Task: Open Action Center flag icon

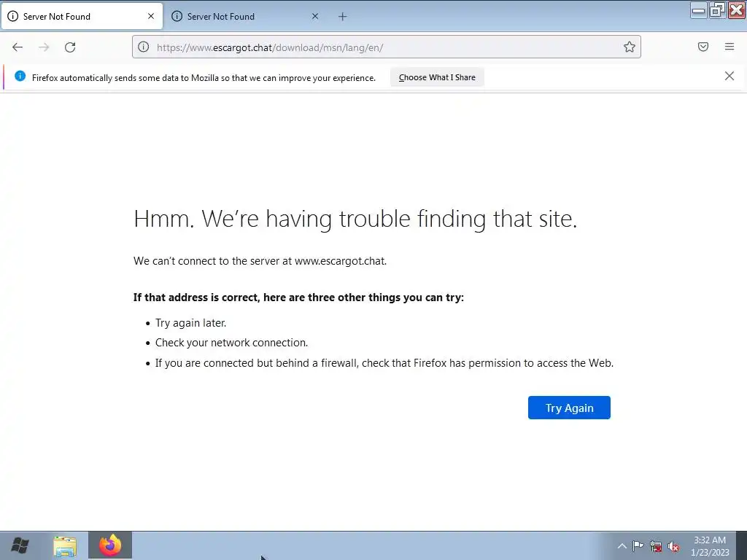Action: [638, 546]
